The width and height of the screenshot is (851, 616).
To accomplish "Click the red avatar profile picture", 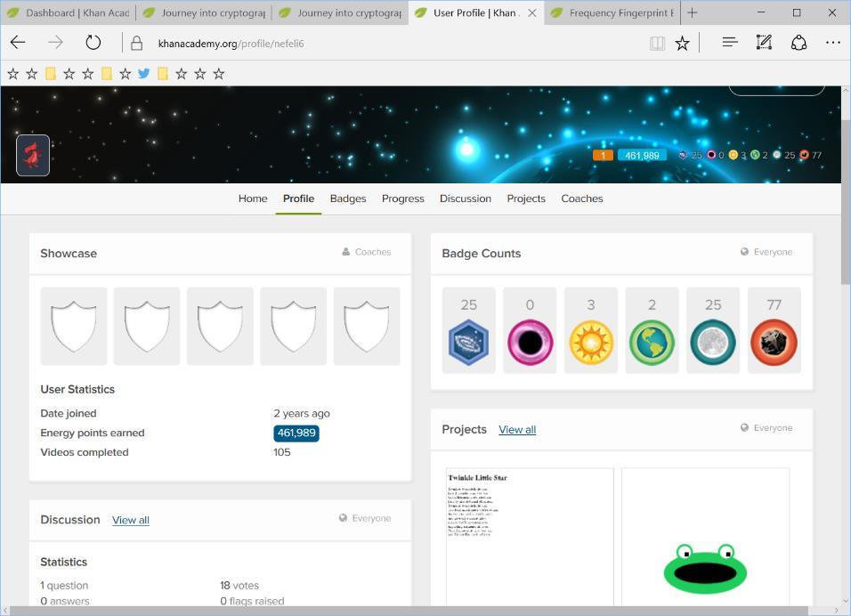I will [x=33, y=155].
